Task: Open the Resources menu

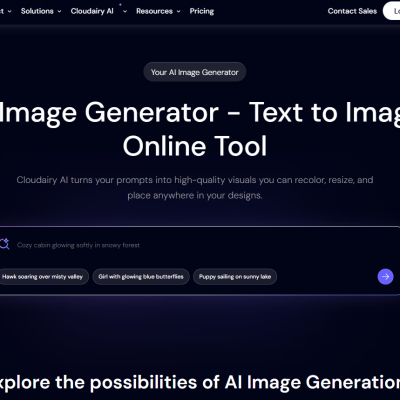Action: coord(154,11)
